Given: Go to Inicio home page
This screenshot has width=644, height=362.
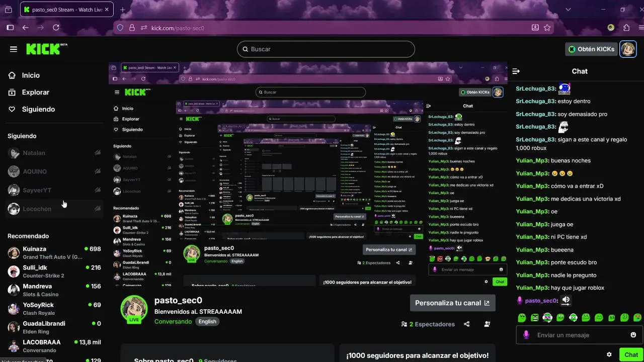Looking at the screenshot, I should click(31, 75).
